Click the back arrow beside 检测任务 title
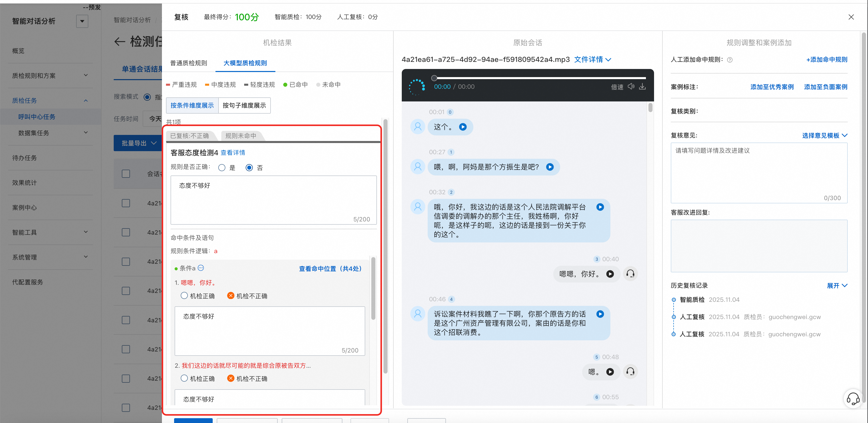 (120, 42)
